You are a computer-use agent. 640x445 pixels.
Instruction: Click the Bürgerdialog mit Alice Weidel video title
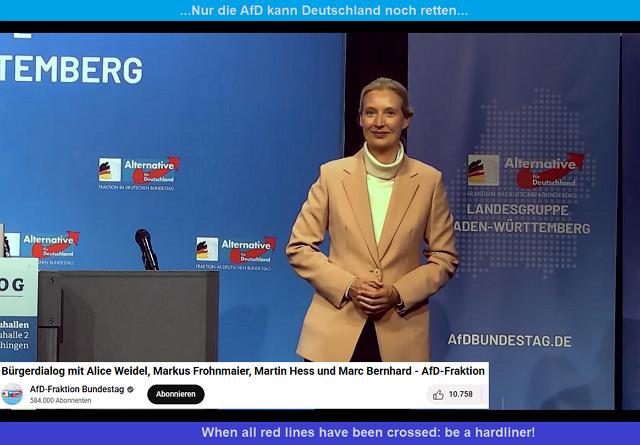pyautogui.click(x=243, y=371)
